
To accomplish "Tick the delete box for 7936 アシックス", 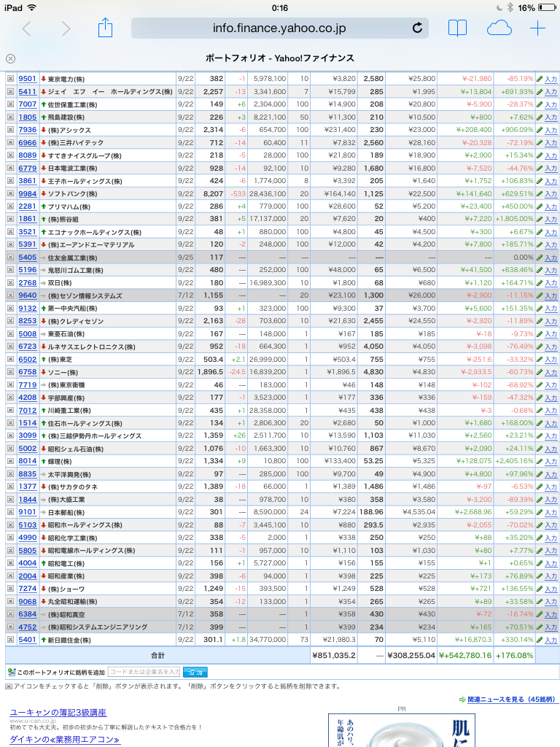I will [x=10, y=130].
